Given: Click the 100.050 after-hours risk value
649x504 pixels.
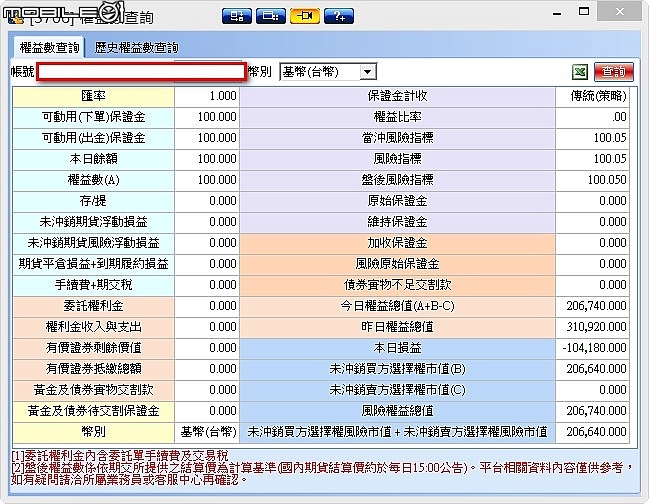Looking at the screenshot, I should pos(592,180).
